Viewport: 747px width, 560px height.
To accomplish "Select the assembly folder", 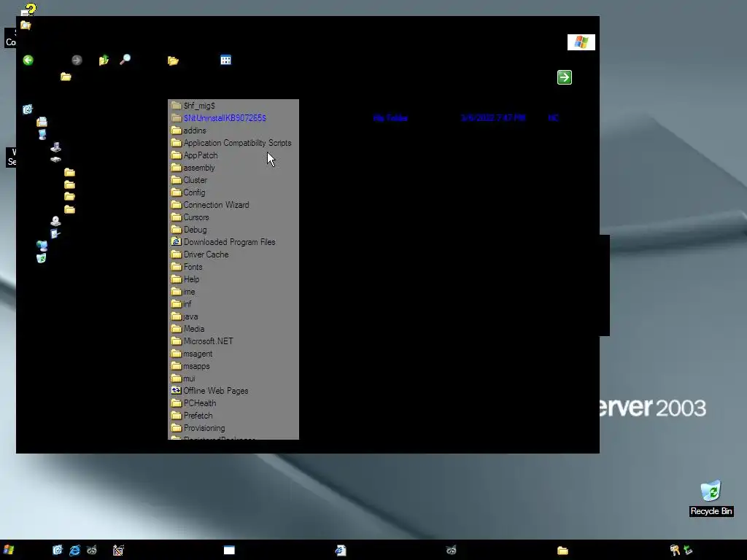I will (193, 168).
